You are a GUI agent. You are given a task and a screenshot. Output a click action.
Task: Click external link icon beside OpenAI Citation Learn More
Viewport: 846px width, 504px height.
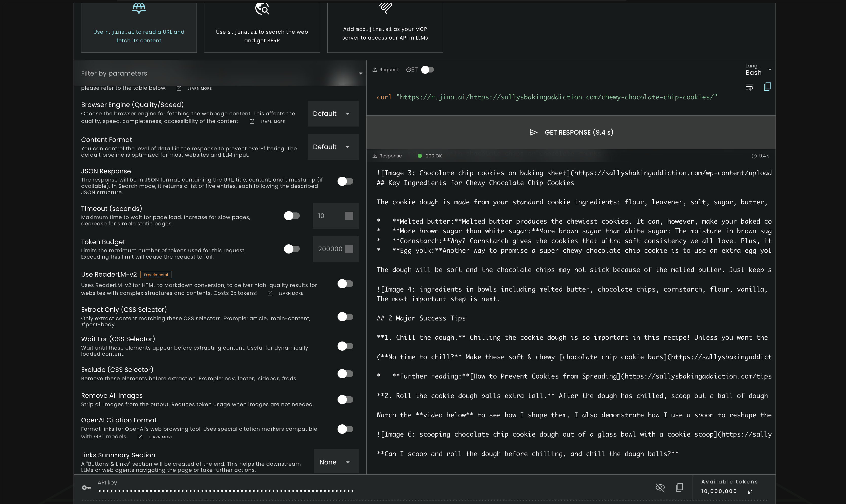pos(140,437)
